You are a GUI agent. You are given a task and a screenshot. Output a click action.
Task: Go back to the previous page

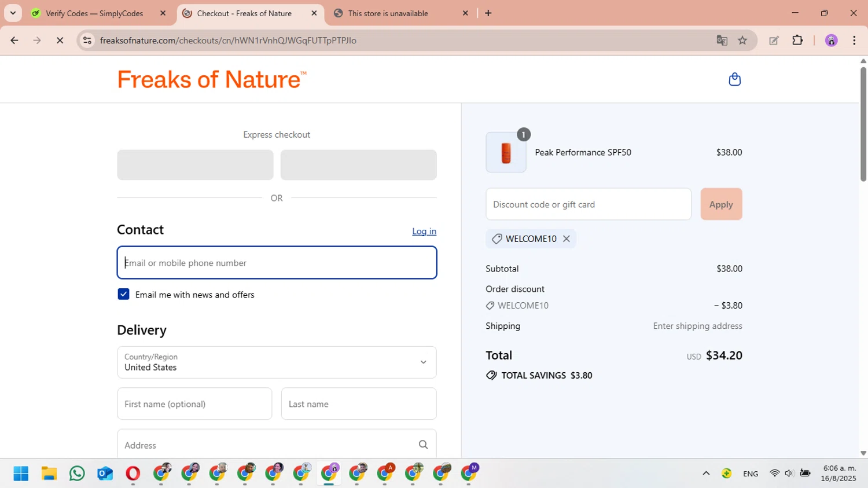[x=14, y=41]
